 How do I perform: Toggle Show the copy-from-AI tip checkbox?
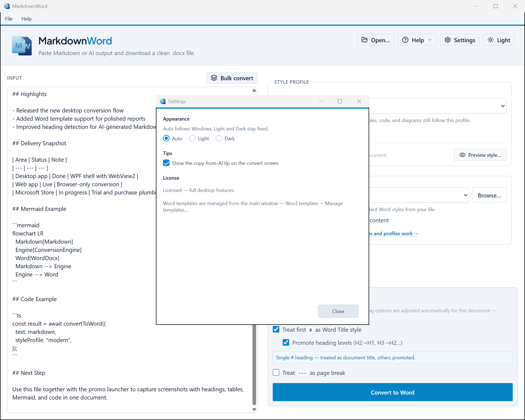[x=166, y=163]
